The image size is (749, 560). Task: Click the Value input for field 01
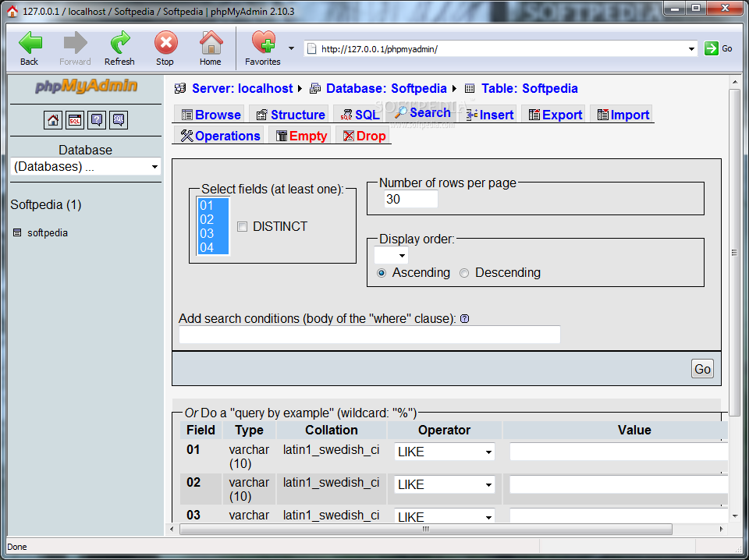click(619, 452)
